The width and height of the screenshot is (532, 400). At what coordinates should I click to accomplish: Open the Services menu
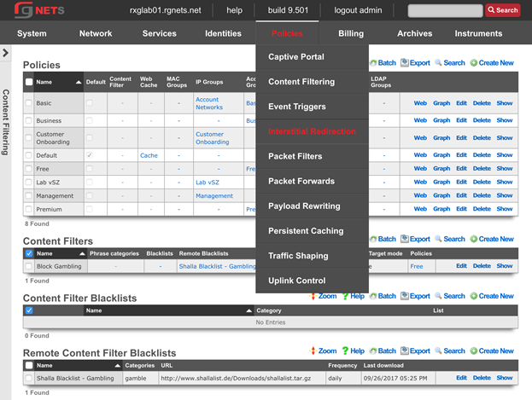point(160,33)
